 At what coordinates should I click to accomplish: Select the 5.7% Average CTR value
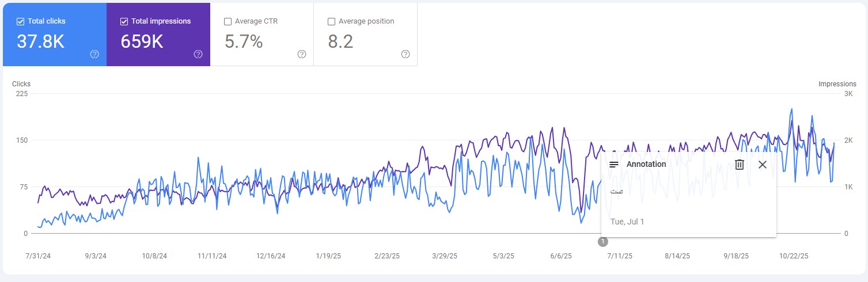coord(244,42)
